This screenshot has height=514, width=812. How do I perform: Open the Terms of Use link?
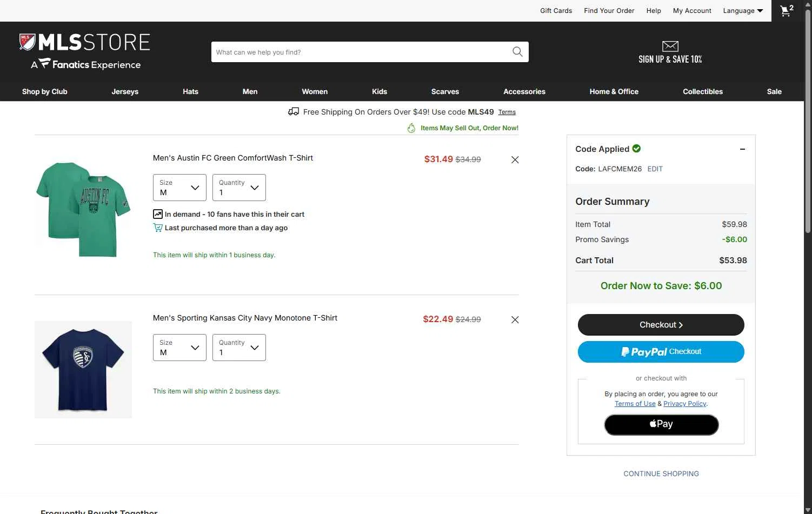coord(635,404)
